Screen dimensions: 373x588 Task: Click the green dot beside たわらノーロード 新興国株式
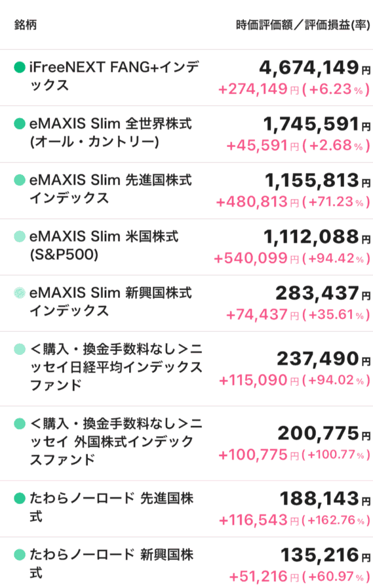click(20, 555)
